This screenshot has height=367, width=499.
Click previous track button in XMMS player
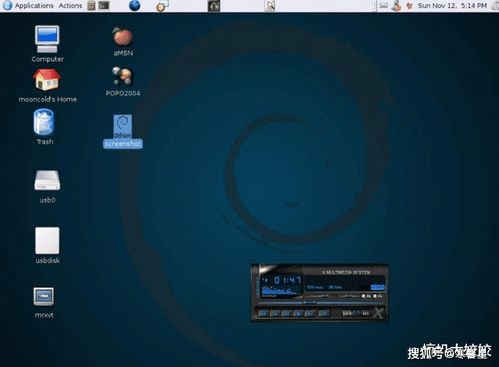coord(263,313)
